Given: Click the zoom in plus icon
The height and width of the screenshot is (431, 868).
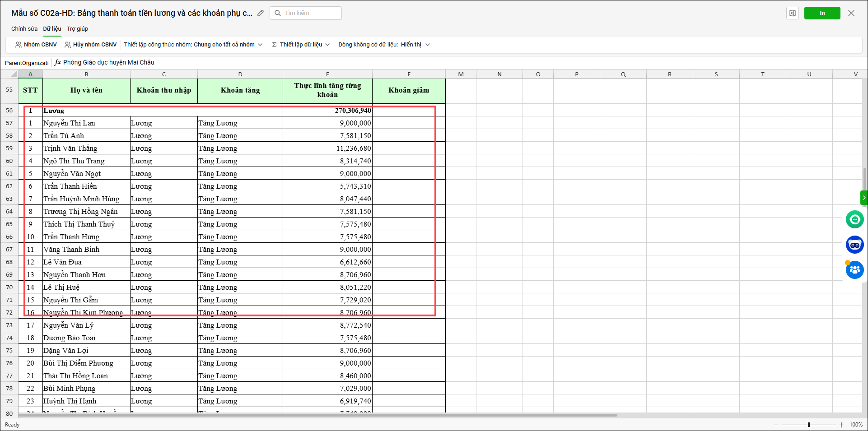Looking at the screenshot, I should [x=841, y=425].
